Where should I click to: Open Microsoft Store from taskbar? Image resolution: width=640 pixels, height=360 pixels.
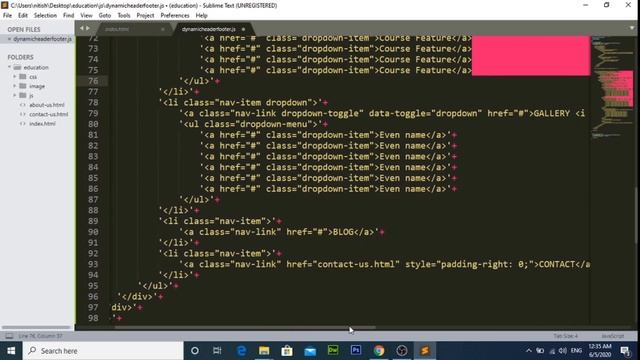coord(287,351)
